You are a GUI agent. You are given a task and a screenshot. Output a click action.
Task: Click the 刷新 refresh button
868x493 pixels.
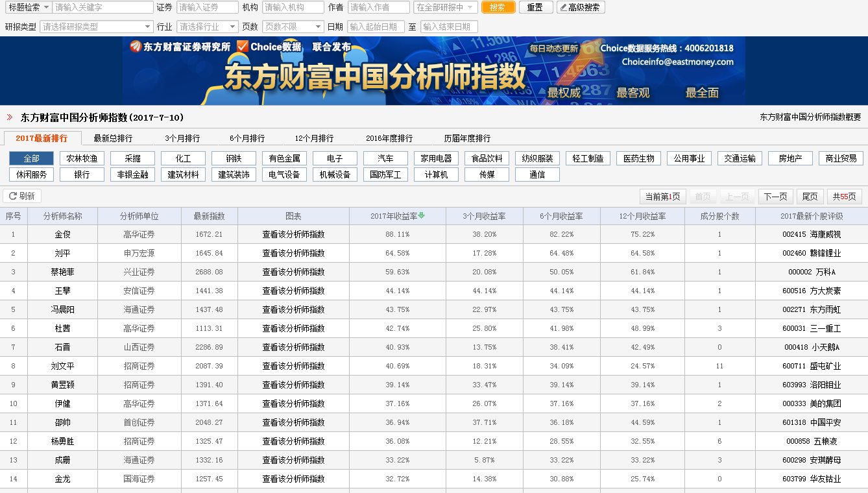click(x=22, y=196)
